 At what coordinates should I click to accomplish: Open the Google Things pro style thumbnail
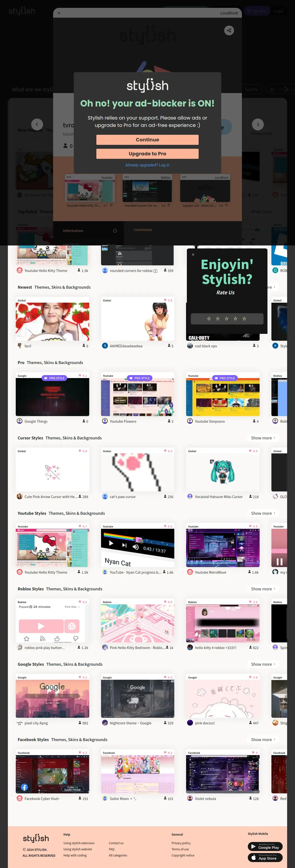click(x=52, y=397)
